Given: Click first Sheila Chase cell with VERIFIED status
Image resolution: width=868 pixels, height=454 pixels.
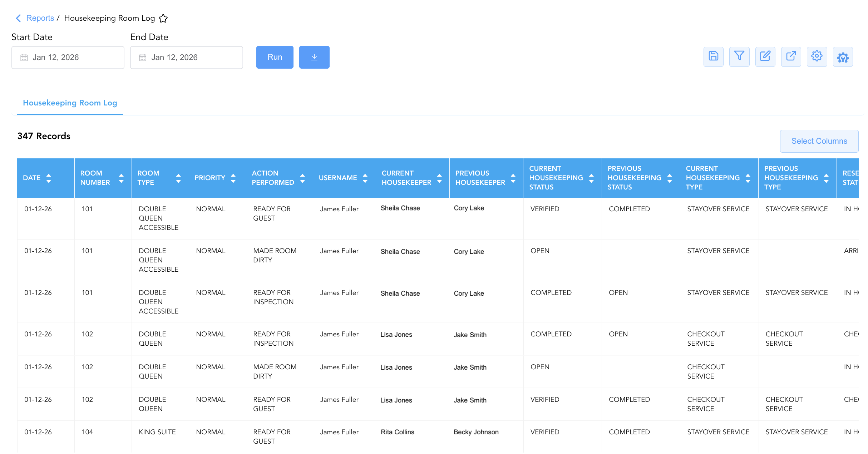Looking at the screenshot, I should point(400,208).
